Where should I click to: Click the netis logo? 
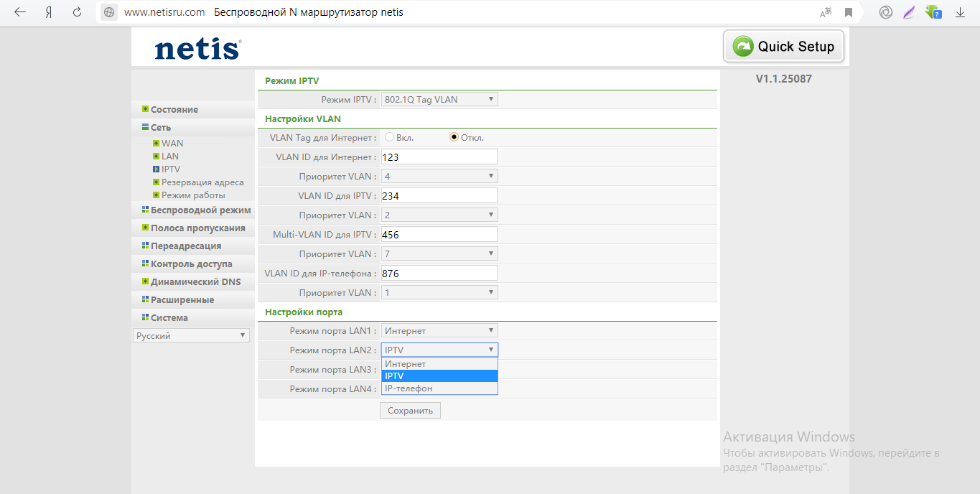[x=197, y=49]
